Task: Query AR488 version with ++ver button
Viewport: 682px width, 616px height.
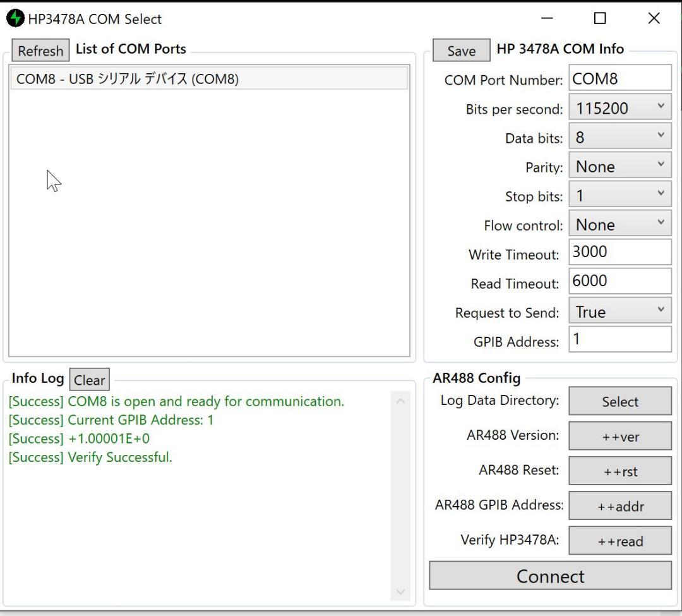Action: [x=619, y=437]
